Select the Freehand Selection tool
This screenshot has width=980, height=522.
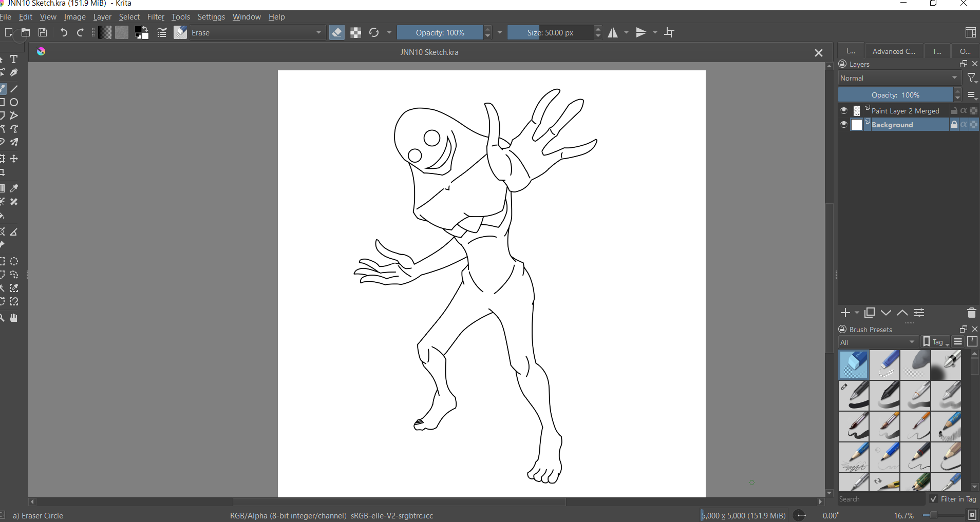(14, 275)
